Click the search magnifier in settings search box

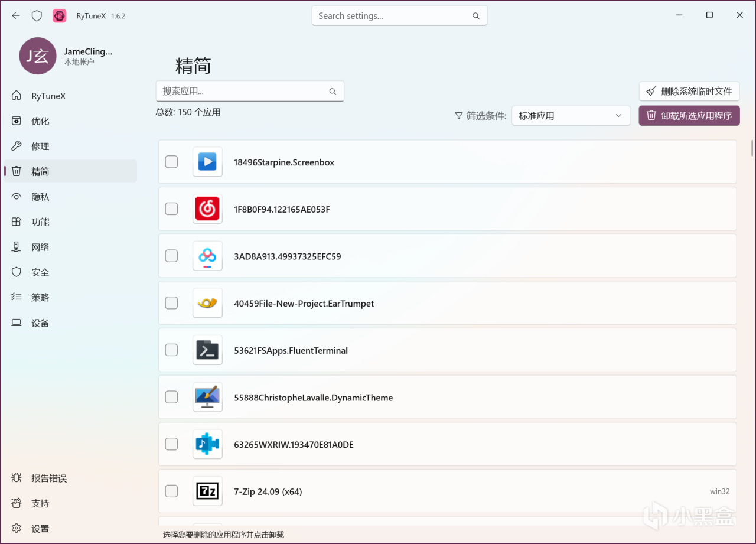click(476, 16)
